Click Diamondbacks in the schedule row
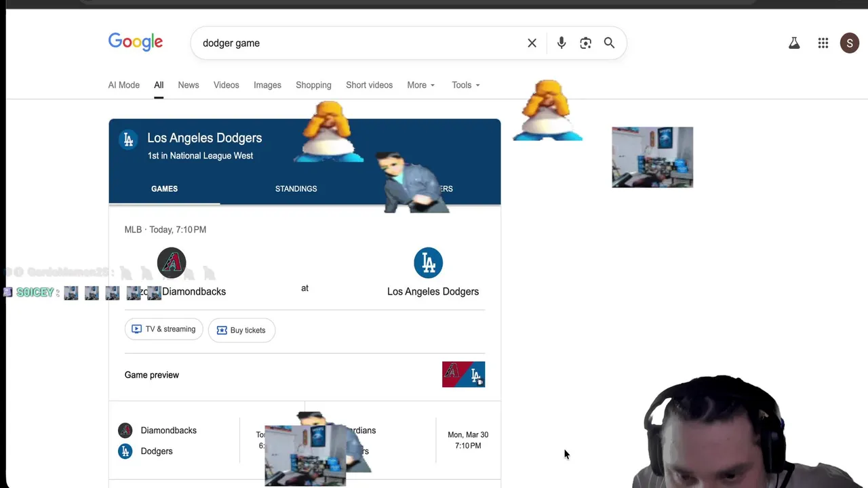 tap(168, 430)
